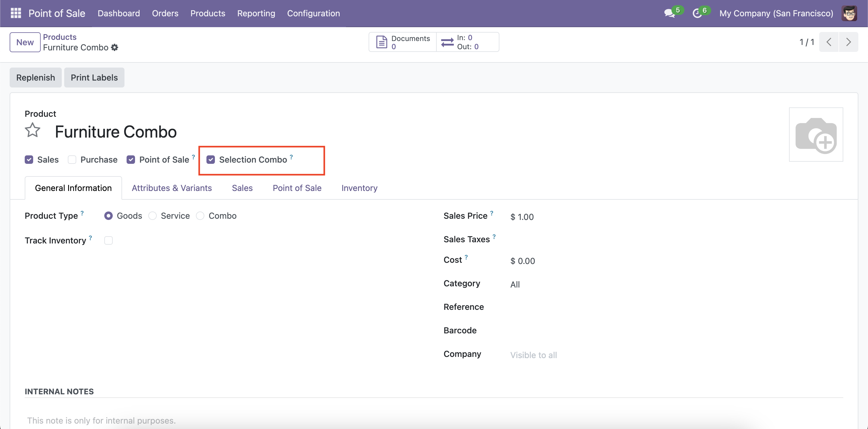Open the Configuration menu
868x429 pixels.
pyautogui.click(x=313, y=13)
